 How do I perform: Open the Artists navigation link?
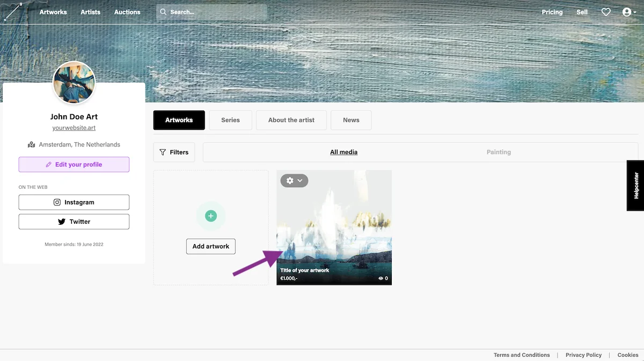coord(90,12)
